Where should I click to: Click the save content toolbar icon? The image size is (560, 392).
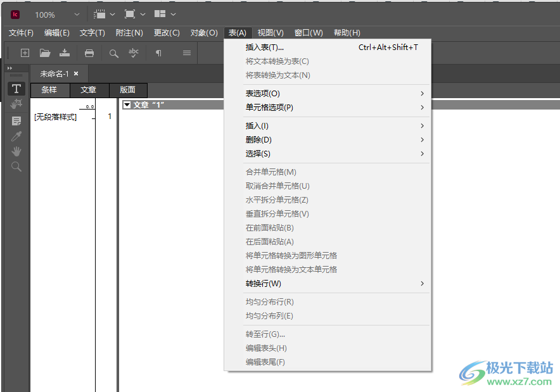pos(65,53)
